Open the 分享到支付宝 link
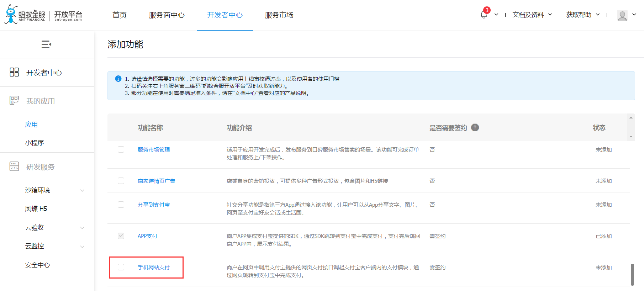644x291 pixels. [x=154, y=205]
